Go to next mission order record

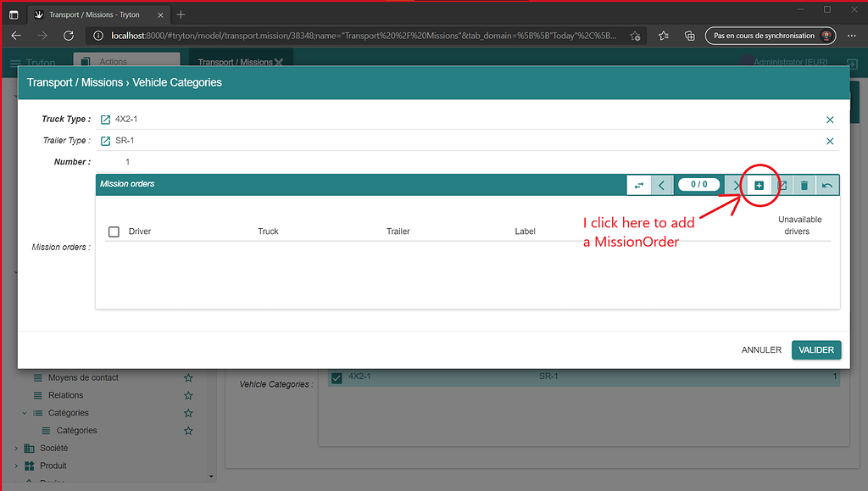click(x=736, y=184)
